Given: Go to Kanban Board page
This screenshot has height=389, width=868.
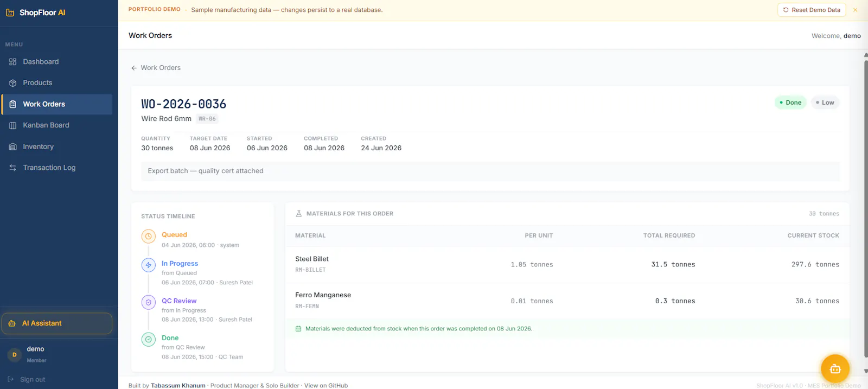Looking at the screenshot, I should (57, 125).
